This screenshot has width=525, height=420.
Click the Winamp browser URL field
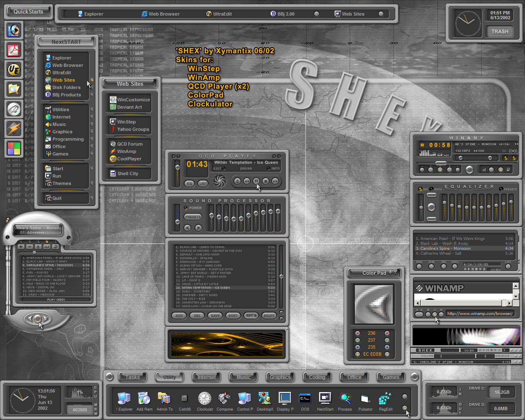tap(479, 314)
